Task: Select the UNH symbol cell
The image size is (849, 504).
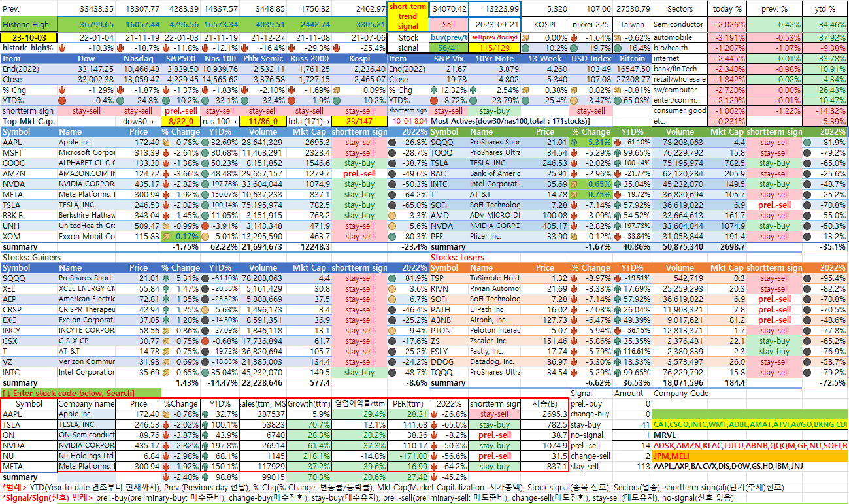Action: (x=29, y=226)
